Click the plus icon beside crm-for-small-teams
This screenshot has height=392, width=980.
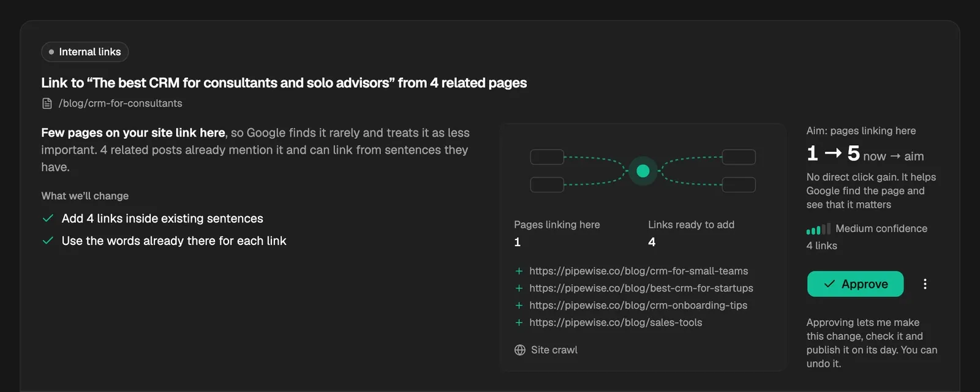(519, 271)
